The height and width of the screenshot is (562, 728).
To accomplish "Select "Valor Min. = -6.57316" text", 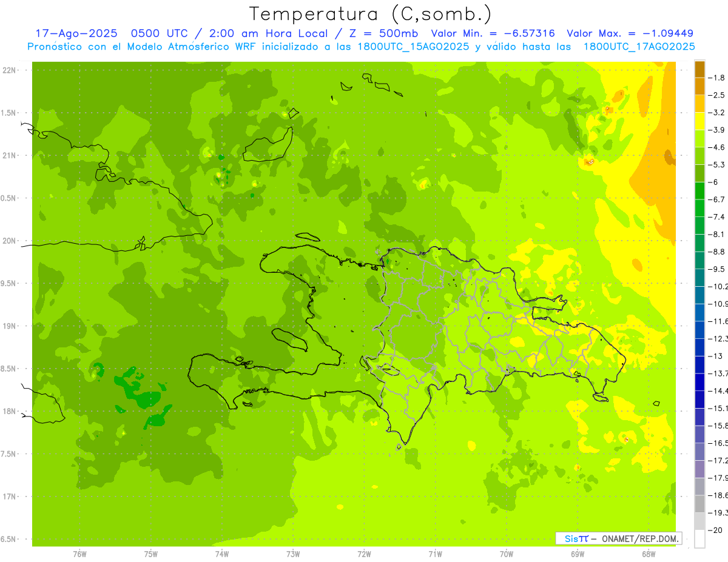I will (x=494, y=33).
